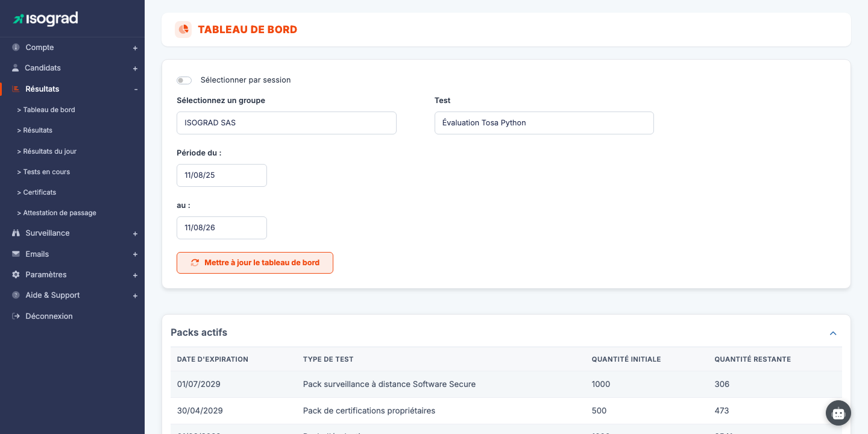The width and height of the screenshot is (868, 434).
Task: Click the initial quantity 500 cell
Action: [599, 411]
